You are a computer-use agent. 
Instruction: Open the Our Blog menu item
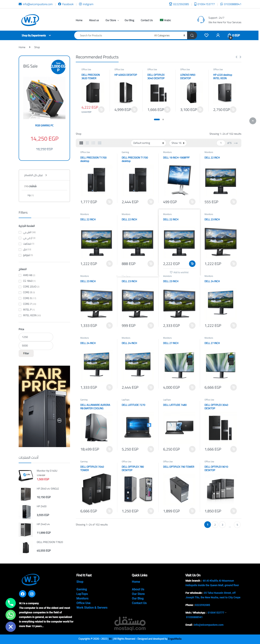pyautogui.click(x=129, y=20)
